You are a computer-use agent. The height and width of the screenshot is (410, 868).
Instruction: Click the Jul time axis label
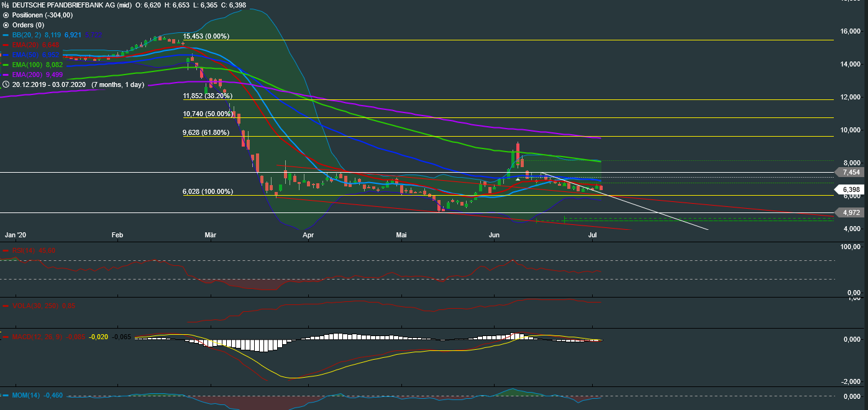coord(592,235)
